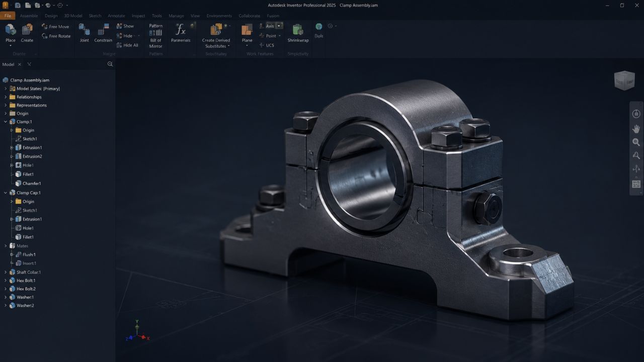The width and height of the screenshot is (644, 362).
Task: Launch the Shrinkwrap tool
Action: [x=298, y=33]
